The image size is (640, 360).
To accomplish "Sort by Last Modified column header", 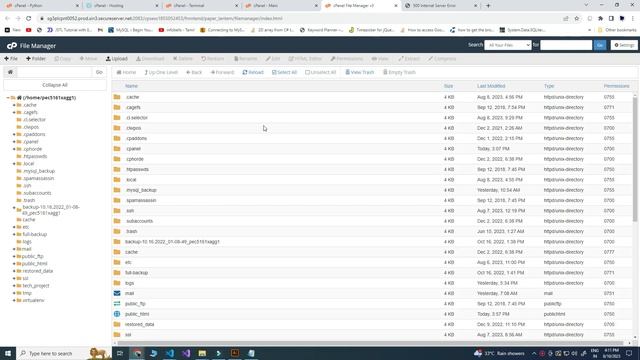I will 491,86.
